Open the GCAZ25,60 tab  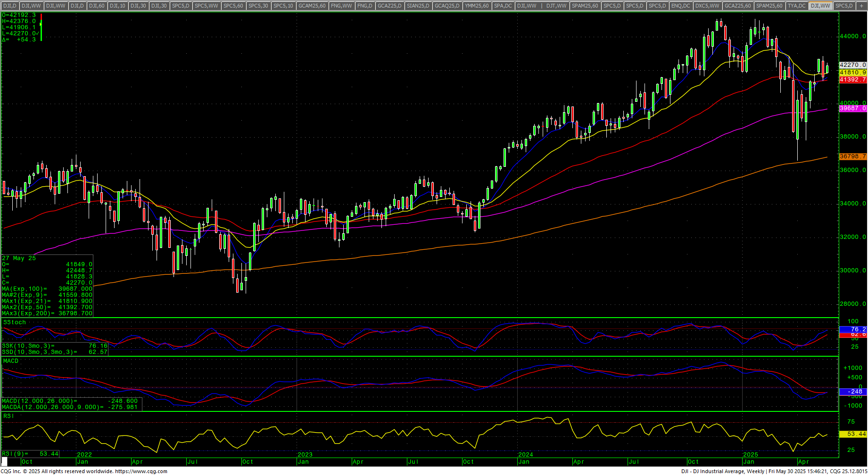[738, 6]
